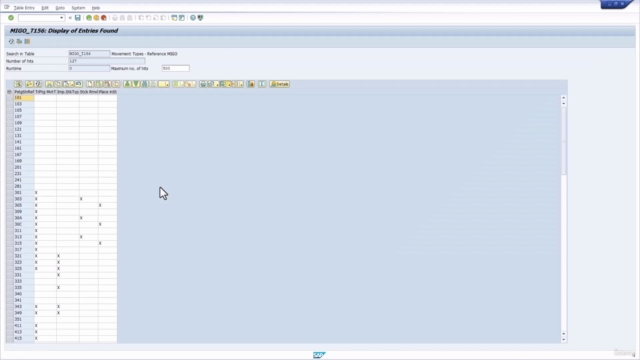Click the grid Print icon

click(203, 84)
